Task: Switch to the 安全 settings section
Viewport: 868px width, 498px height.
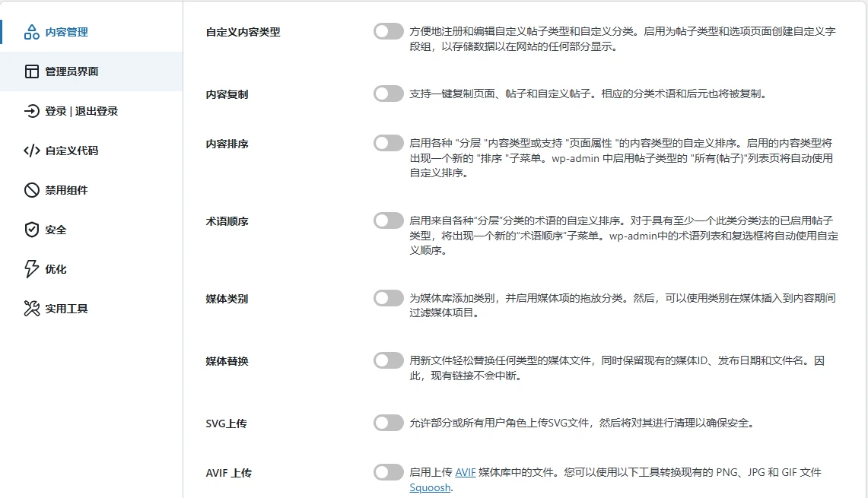Action: (56, 230)
